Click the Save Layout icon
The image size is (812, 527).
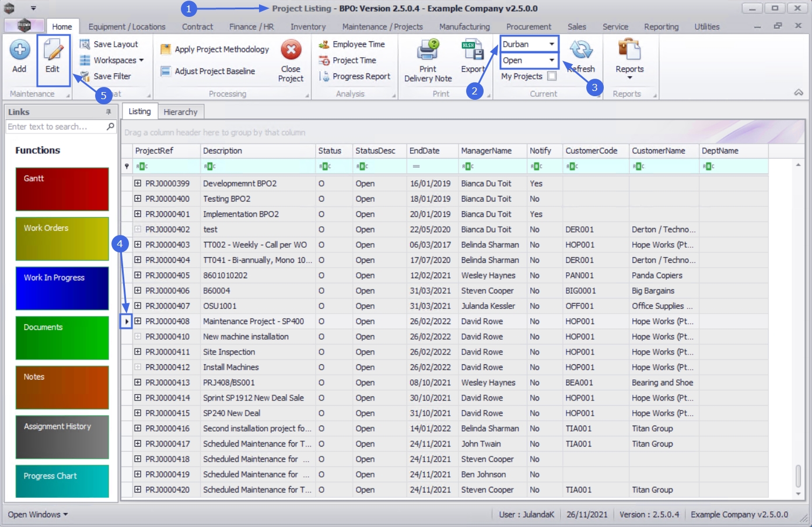point(85,44)
